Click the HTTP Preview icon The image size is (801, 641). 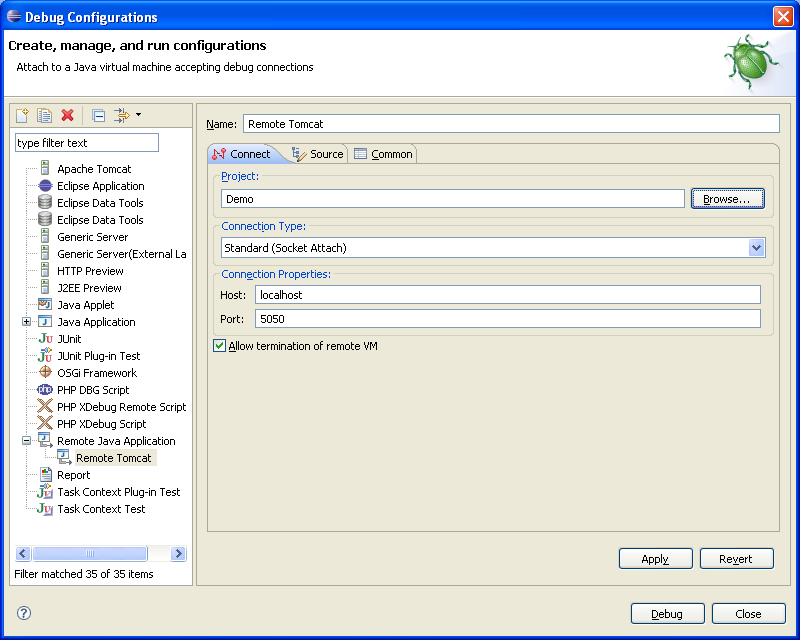pos(45,270)
